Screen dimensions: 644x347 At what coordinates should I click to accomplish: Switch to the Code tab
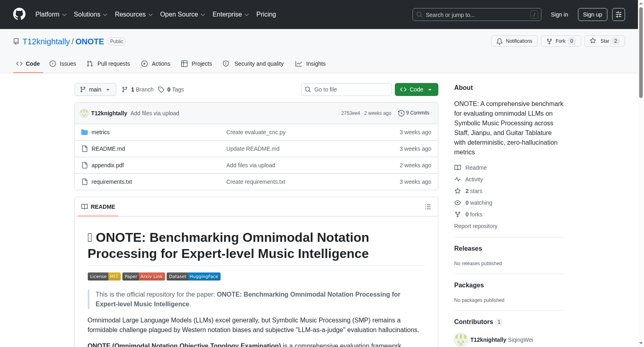[x=28, y=64]
